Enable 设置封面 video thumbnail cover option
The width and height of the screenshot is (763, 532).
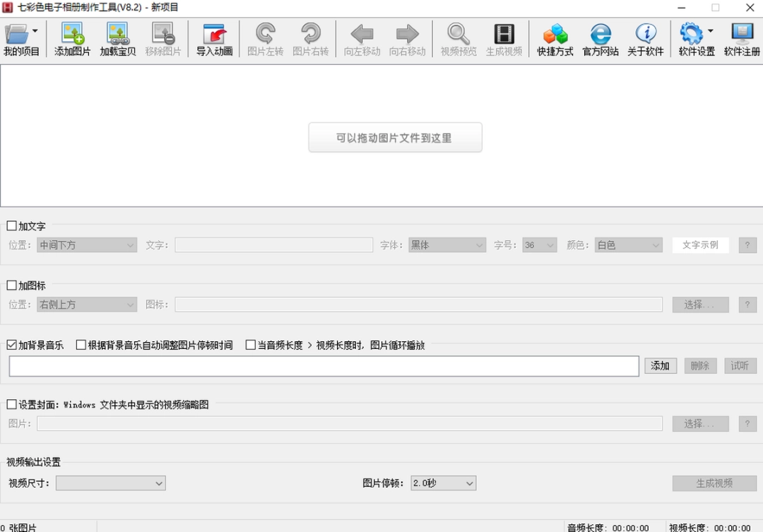[x=11, y=403]
